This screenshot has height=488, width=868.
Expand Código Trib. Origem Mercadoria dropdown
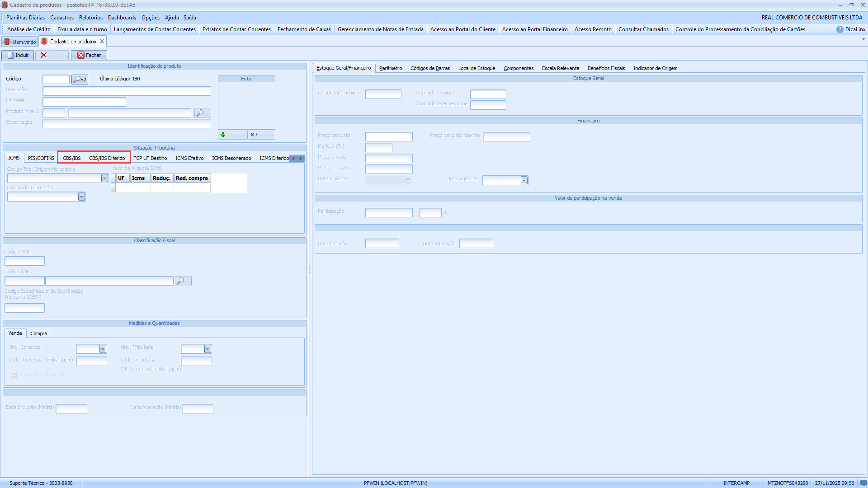[x=104, y=178]
